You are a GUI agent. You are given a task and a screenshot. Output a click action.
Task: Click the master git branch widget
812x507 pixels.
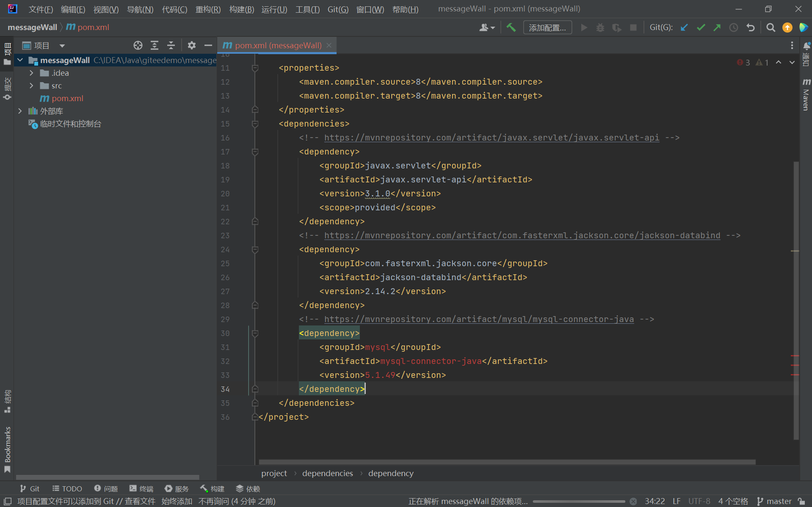pos(774,501)
